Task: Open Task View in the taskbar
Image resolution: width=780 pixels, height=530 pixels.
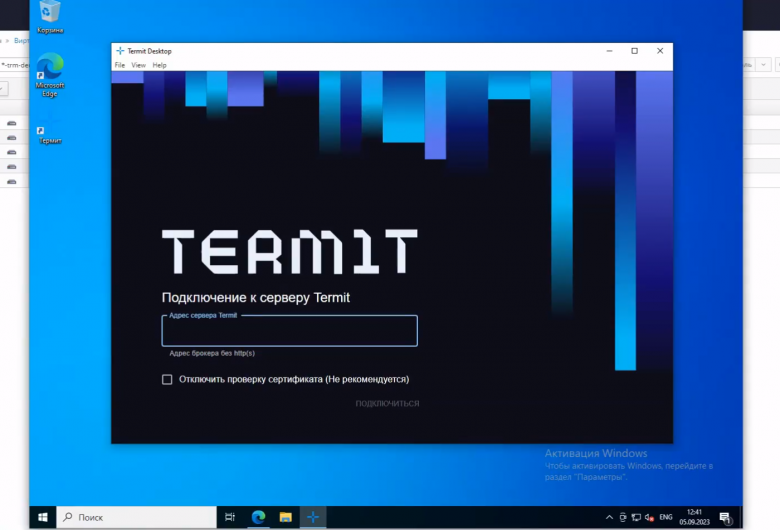Action: [x=230, y=517]
